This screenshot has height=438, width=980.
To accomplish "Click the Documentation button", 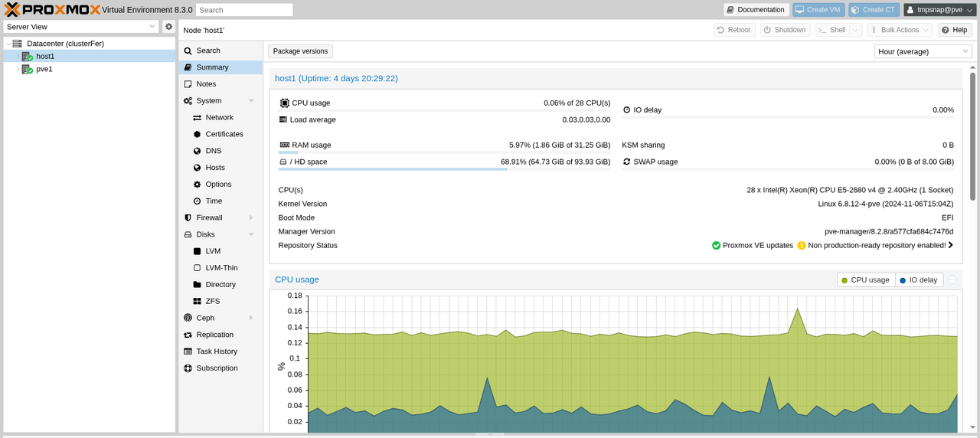I will click(756, 9).
